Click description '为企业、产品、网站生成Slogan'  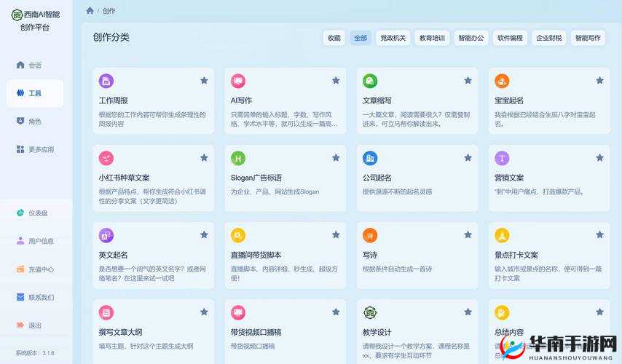(x=275, y=192)
